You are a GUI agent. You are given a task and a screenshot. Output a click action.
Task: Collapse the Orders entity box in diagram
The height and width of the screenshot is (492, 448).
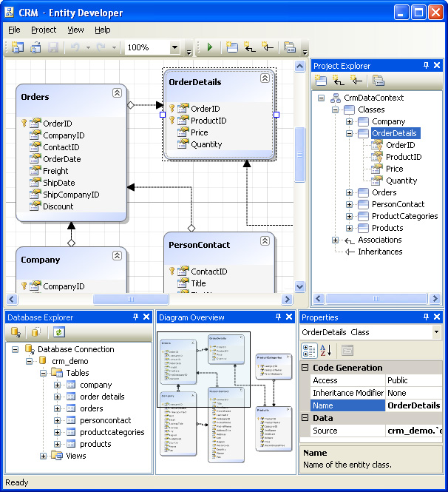click(x=117, y=92)
